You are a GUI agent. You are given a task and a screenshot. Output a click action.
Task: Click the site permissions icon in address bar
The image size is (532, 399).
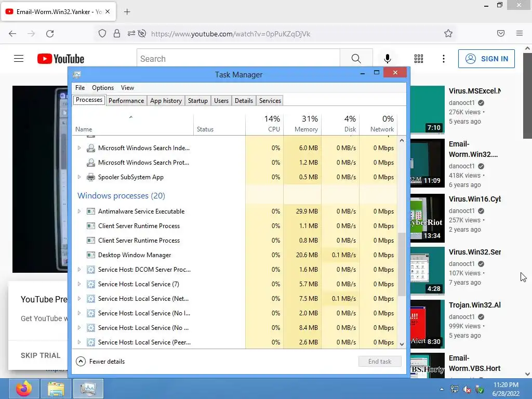pyautogui.click(x=131, y=34)
